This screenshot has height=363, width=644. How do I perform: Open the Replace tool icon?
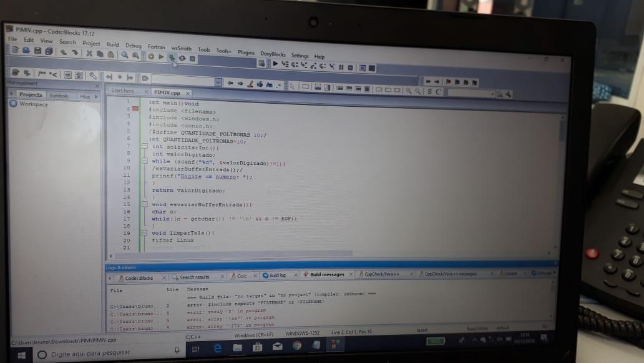click(135, 56)
